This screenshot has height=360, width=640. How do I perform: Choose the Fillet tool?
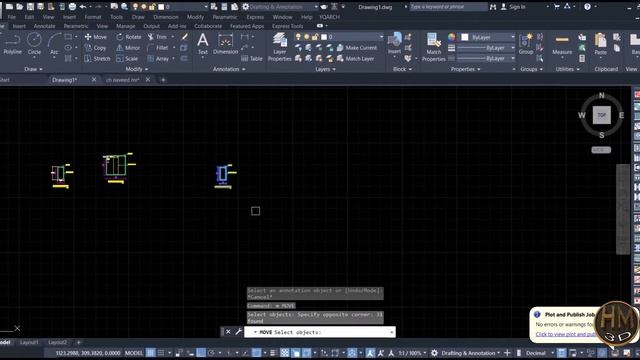click(x=158, y=48)
